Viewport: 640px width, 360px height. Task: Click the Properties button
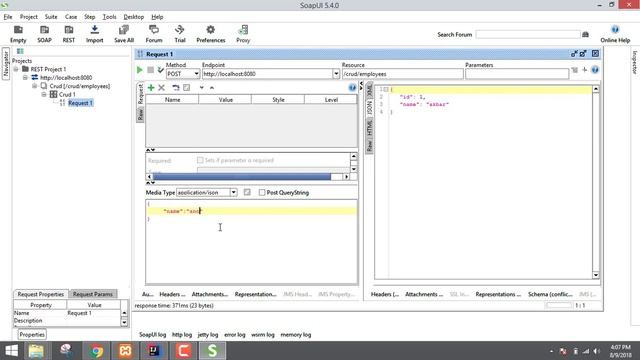point(32,334)
